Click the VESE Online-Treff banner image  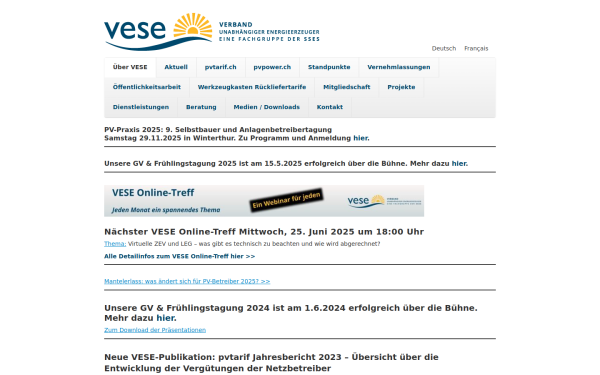[264, 201]
